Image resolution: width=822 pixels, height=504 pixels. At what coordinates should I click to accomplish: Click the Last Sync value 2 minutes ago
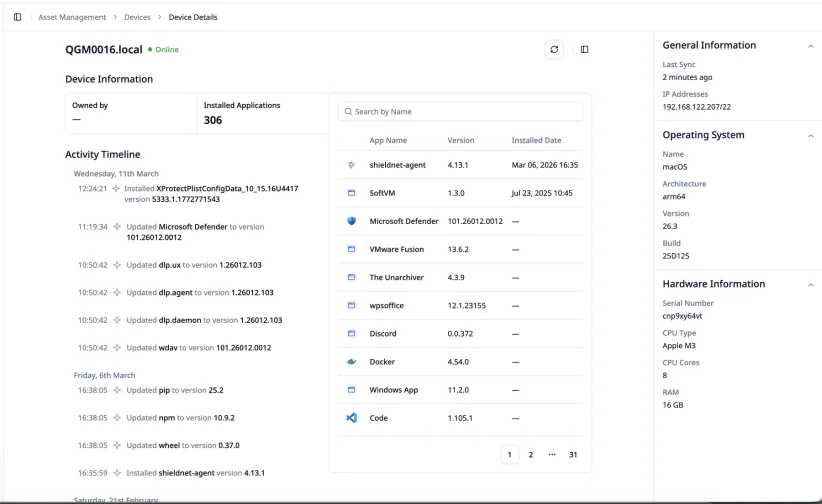687,77
